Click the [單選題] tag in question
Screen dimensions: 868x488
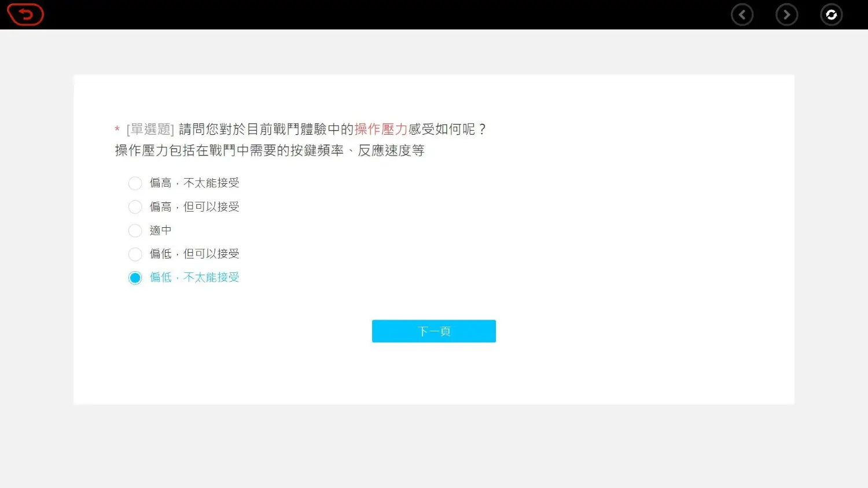coord(150,130)
